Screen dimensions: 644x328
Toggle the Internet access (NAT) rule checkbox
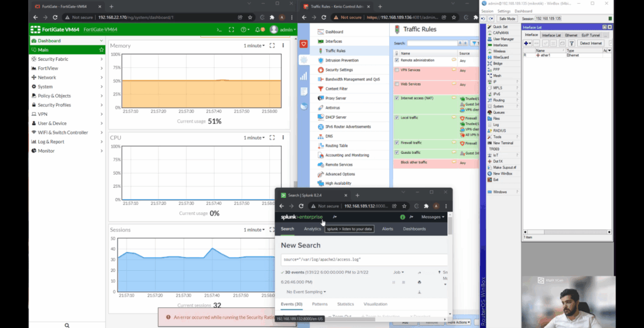click(397, 98)
